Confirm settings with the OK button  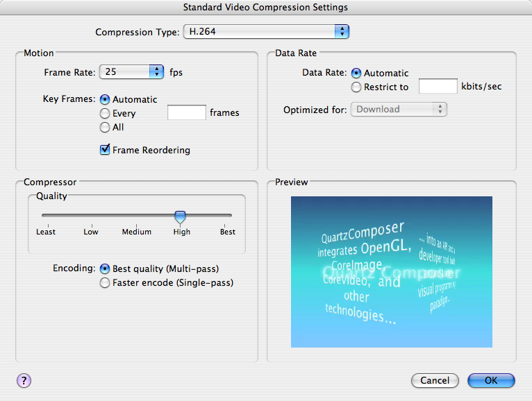491,380
